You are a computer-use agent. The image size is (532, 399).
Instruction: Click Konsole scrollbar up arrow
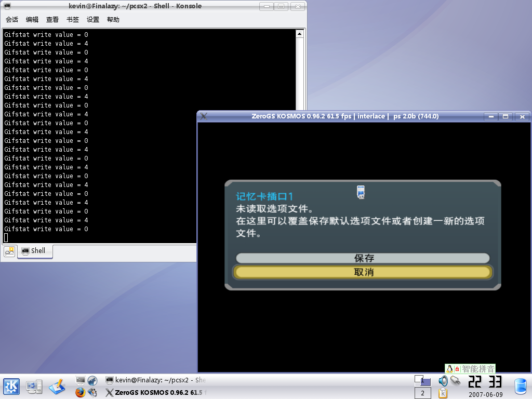(299, 34)
